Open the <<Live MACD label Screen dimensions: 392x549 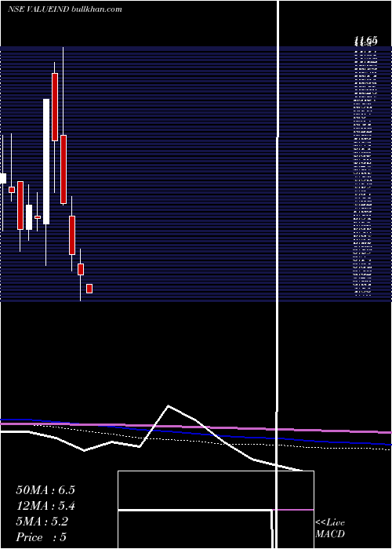tap(330, 528)
